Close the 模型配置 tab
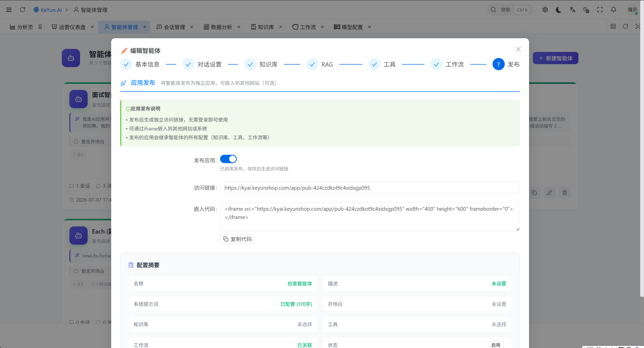Viewport: 644px width, 348px height. (369, 27)
